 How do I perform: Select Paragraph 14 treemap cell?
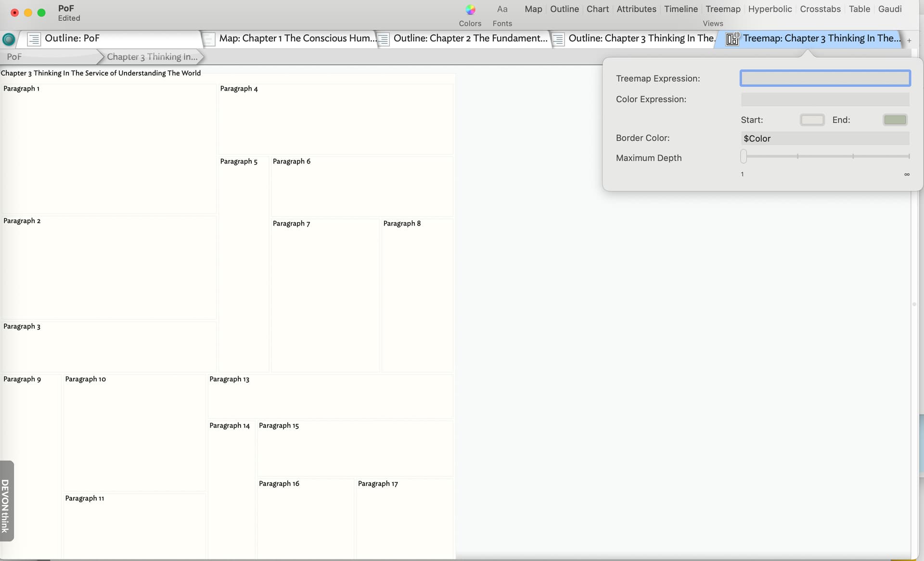click(x=231, y=490)
